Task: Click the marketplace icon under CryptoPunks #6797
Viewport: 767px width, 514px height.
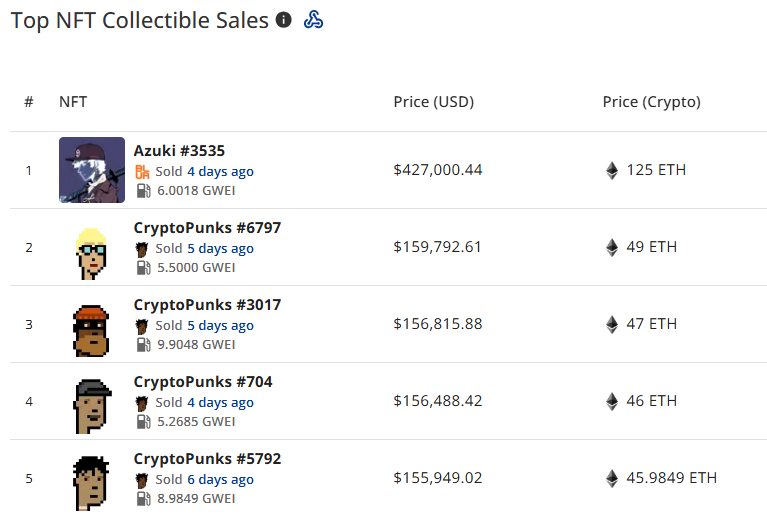Action: pyautogui.click(x=142, y=248)
